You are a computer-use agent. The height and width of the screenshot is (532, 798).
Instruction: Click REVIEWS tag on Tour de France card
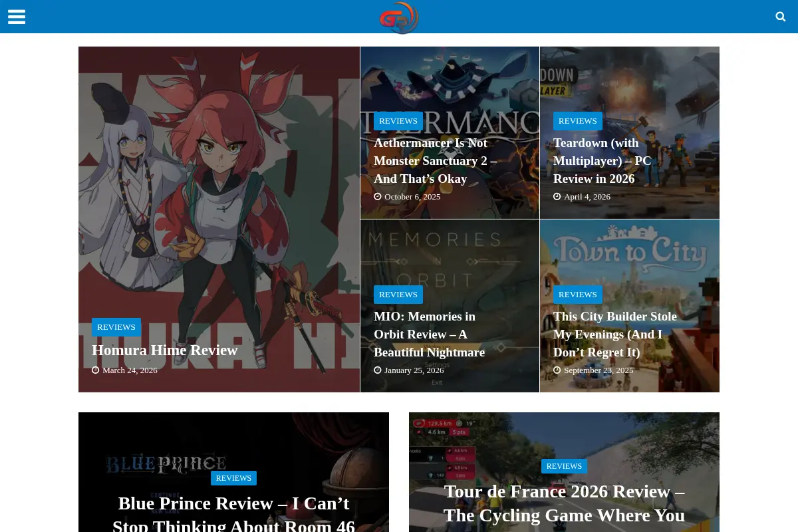tap(564, 466)
